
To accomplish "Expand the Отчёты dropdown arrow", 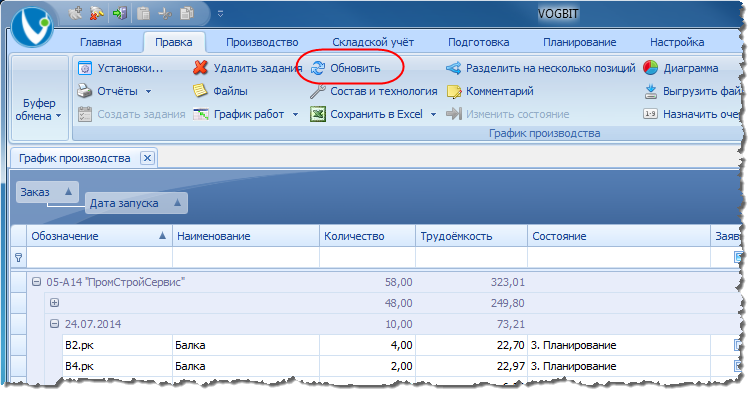I will (148, 91).
